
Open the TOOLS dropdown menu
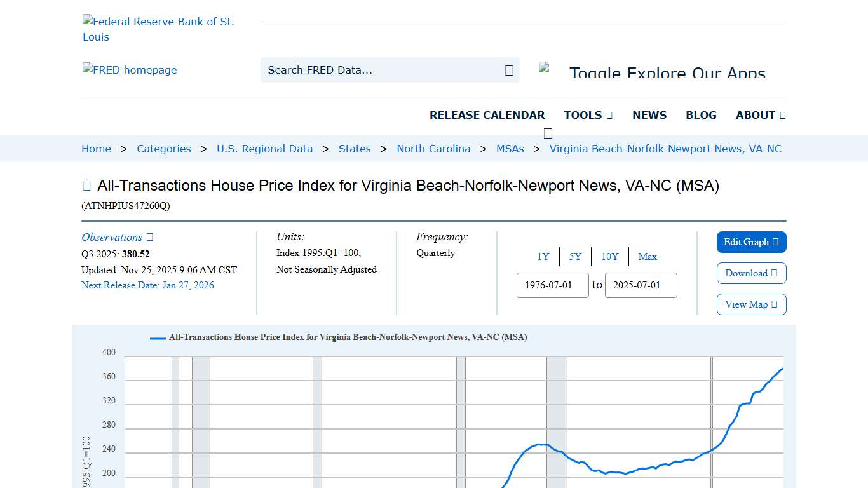pyautogui.click(x=588, y=115)
